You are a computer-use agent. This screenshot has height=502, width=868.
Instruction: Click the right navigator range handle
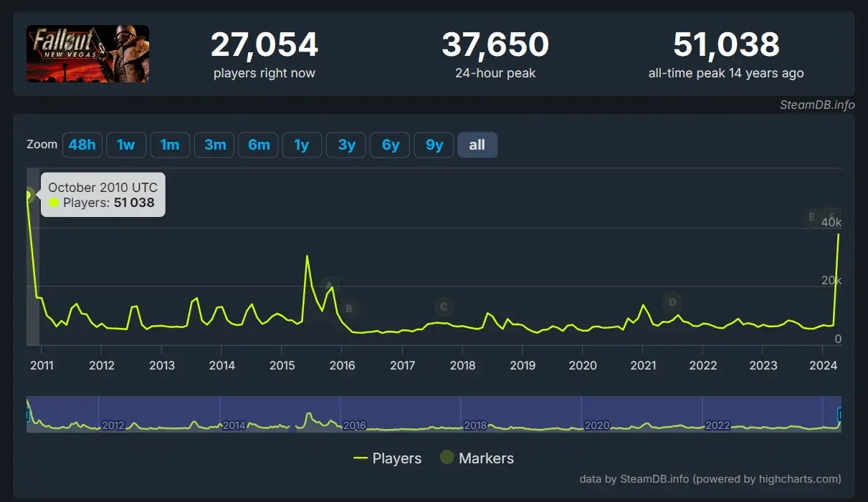pyautogui.click(x=840, y=414)
